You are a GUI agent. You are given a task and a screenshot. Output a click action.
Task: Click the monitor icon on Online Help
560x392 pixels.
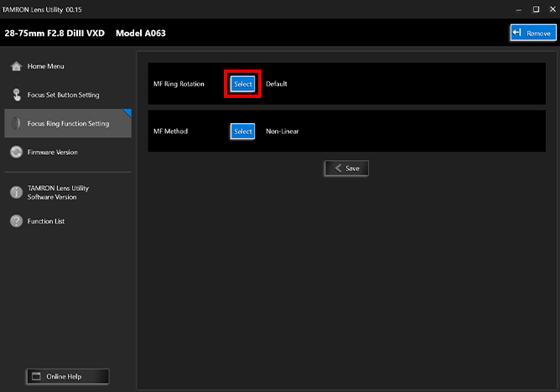click(34, 376)
